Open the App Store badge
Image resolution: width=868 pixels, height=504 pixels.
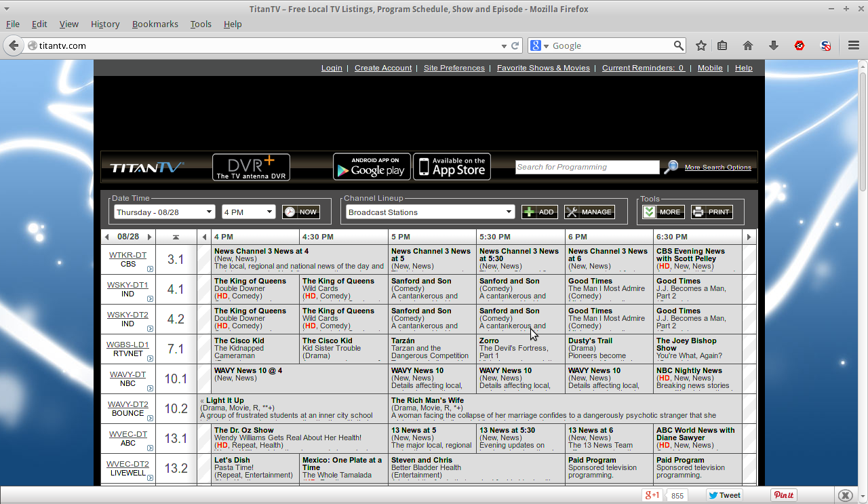pyautogui.click(x=452, y=167)
